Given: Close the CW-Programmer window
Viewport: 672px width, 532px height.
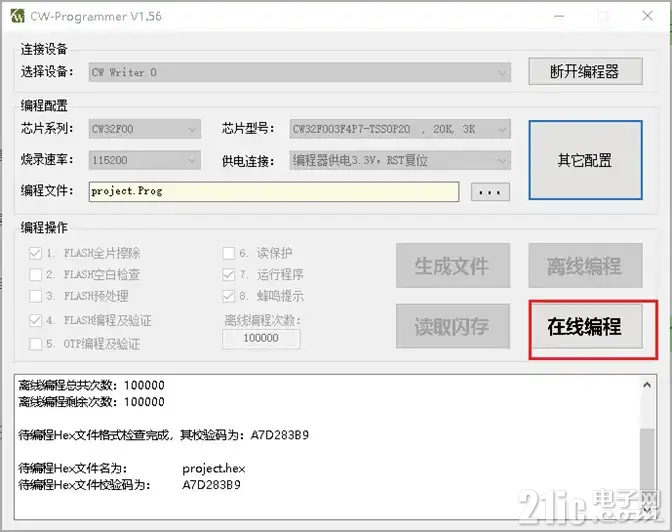Looking at the screenshot, I should pyautogui.click(x=647, y=16).
